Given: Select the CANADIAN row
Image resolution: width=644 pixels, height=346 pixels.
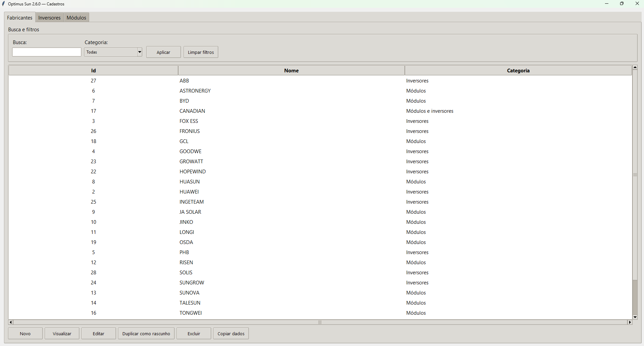Looking at the screenshot, I should [x=320, y=111].
